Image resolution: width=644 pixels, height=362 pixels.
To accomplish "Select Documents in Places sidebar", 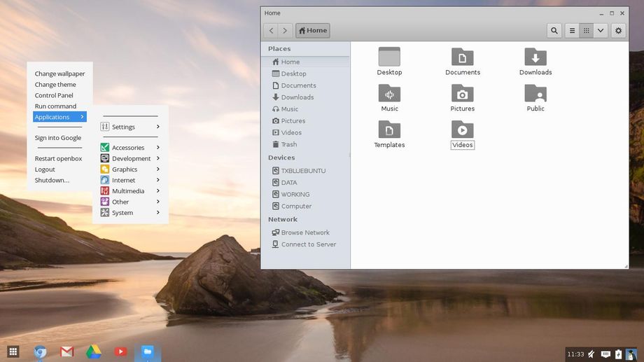I will (x=306, y=85).
